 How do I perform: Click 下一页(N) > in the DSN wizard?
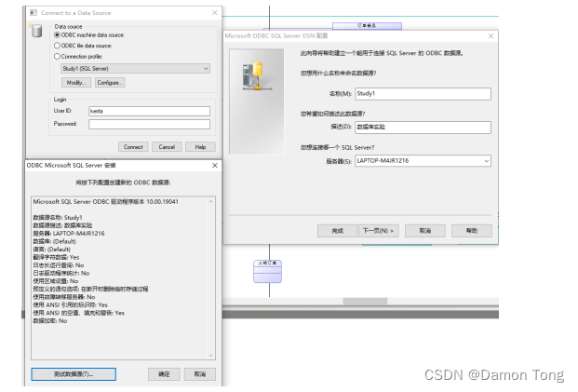pos(378,231)
